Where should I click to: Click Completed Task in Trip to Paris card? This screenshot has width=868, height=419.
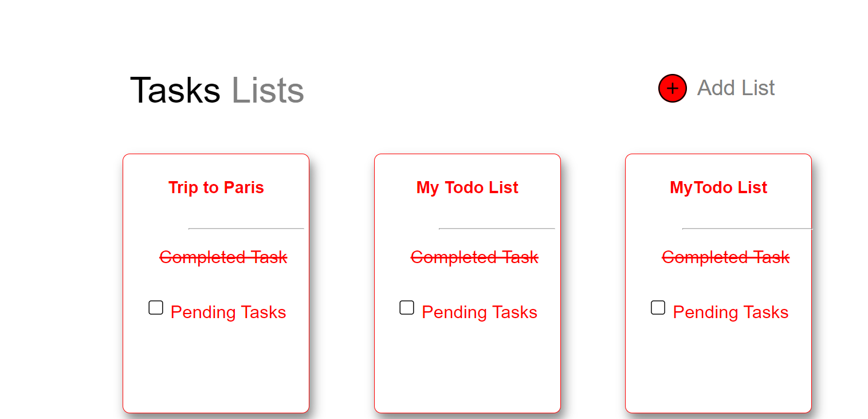223,257
